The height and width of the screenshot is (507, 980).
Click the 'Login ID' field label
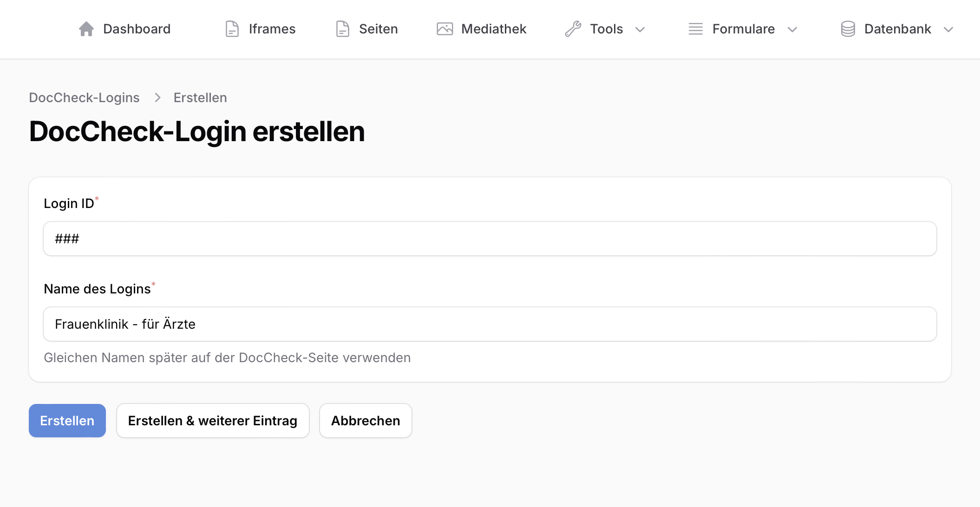(x=69, y=203)
